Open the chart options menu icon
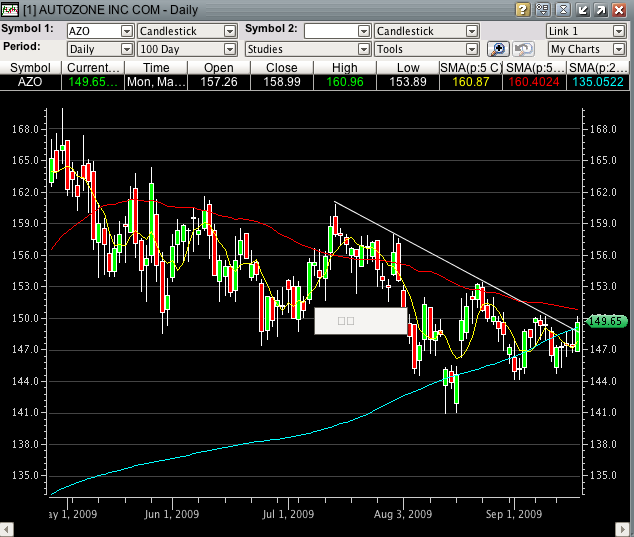 tap(543, 9)
